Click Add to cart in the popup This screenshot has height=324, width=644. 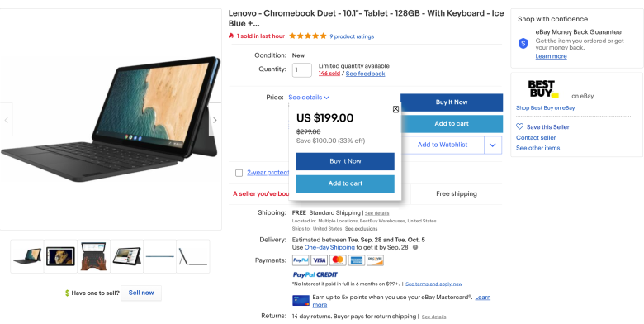click(x=345, y=183)
